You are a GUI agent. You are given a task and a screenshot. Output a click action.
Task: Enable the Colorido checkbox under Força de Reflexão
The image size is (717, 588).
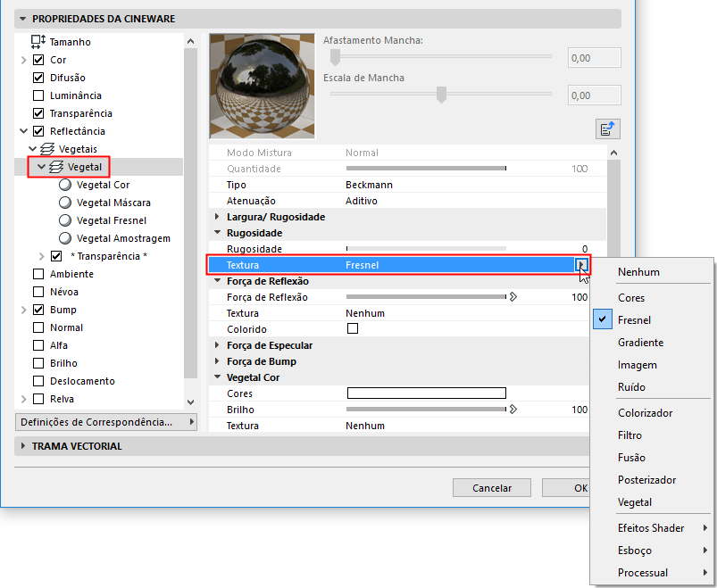[x=352, y=327]
